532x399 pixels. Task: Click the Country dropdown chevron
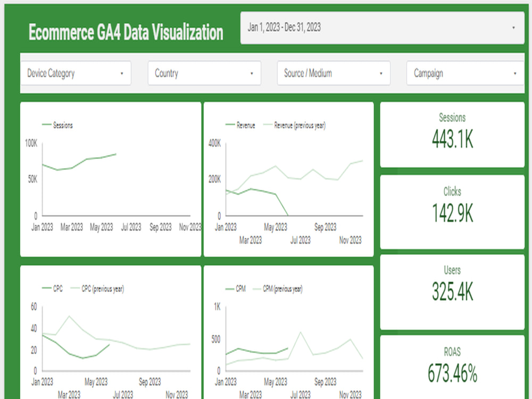click(251, 73)
